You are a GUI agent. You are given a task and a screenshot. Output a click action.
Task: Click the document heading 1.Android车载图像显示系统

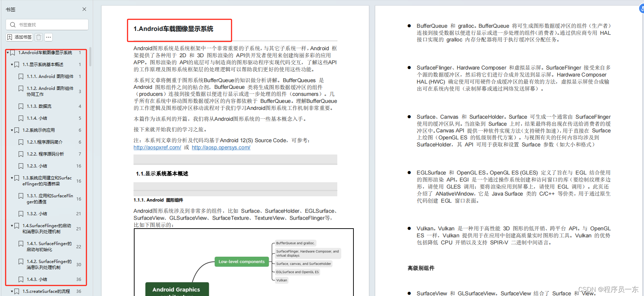click(x=173, y=29)
